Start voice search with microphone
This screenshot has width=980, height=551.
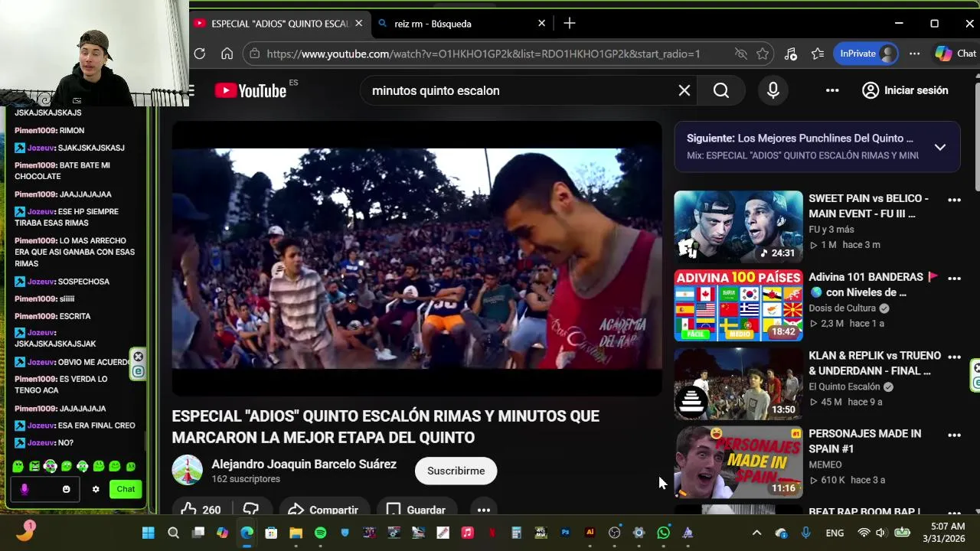coord(773,90)
